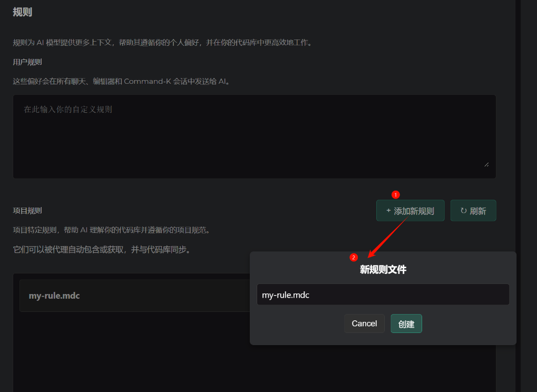Click the 项目规则 section label
This screenshot has height=392, width=537.
27,211
